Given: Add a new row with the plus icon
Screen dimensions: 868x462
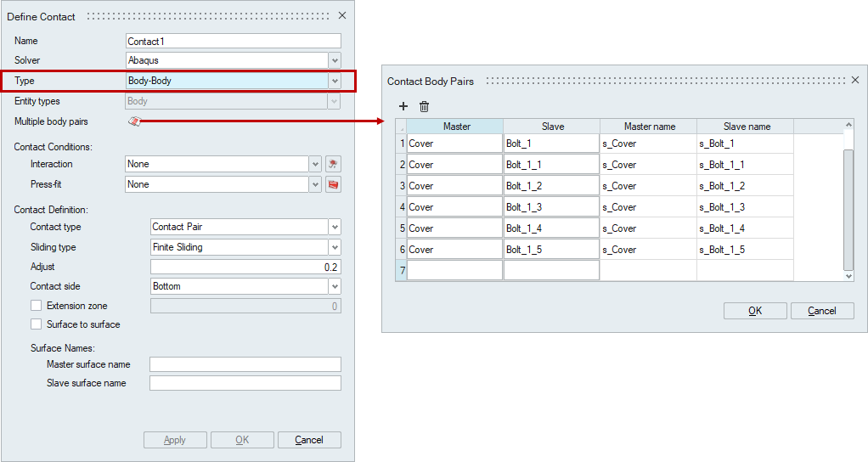Looking at the screenshot, I should pyautogui.click(x=403, y=106).
